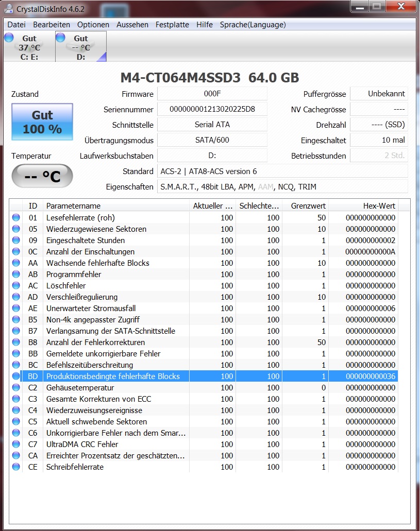Click status orb for Wachsende fehlerhafte Blocks
The image size is (420, 531).
click(16, 263)
